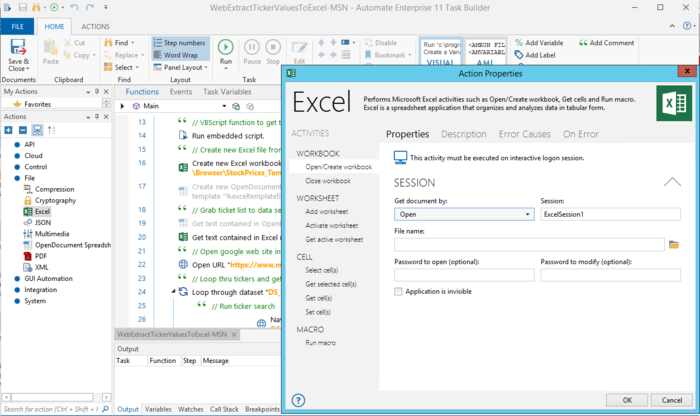Switch to the Variables bottom tab
700x416 pixels.
click(158, 409)
